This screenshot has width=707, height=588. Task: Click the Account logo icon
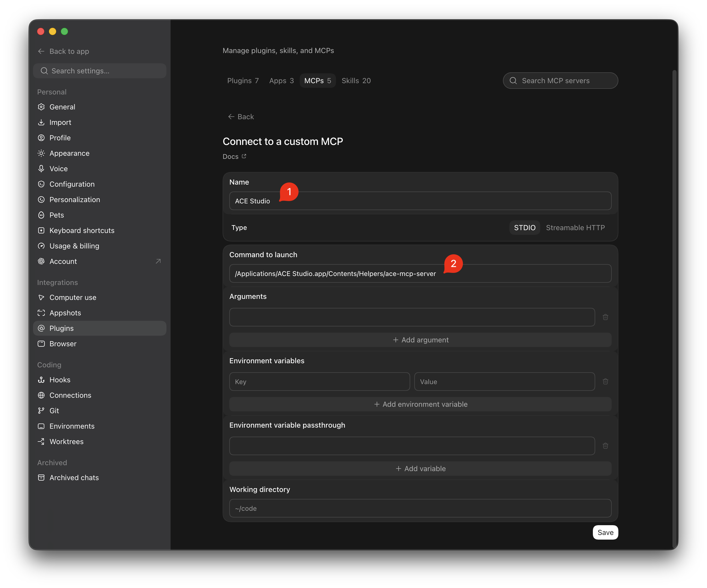point(41,262)
